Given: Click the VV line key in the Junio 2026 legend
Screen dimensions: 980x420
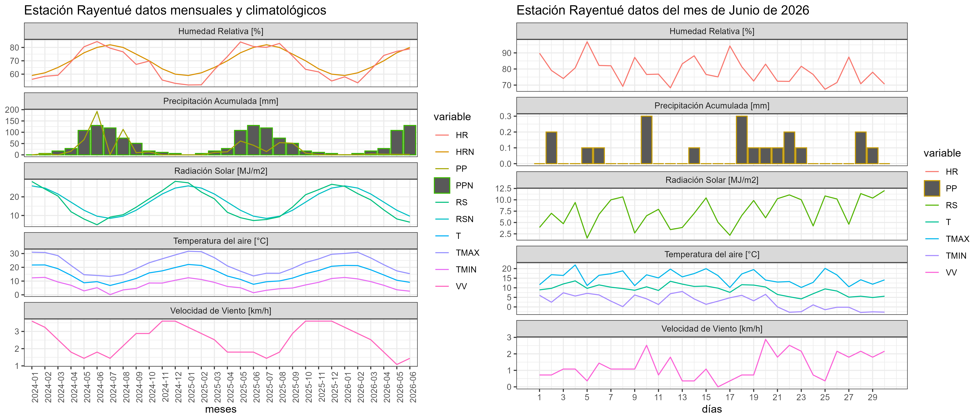Looking at the screenshot, I should pyautogui.click(x=932, y=272).
